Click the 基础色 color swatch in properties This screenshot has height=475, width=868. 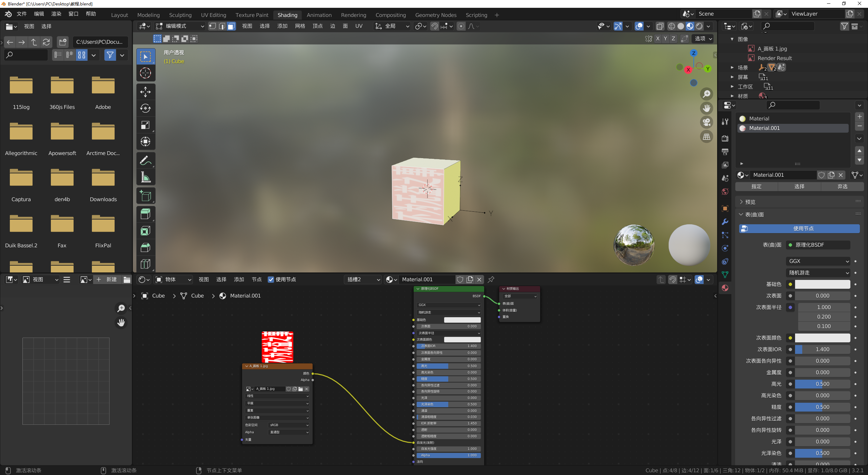pos(822,284)
